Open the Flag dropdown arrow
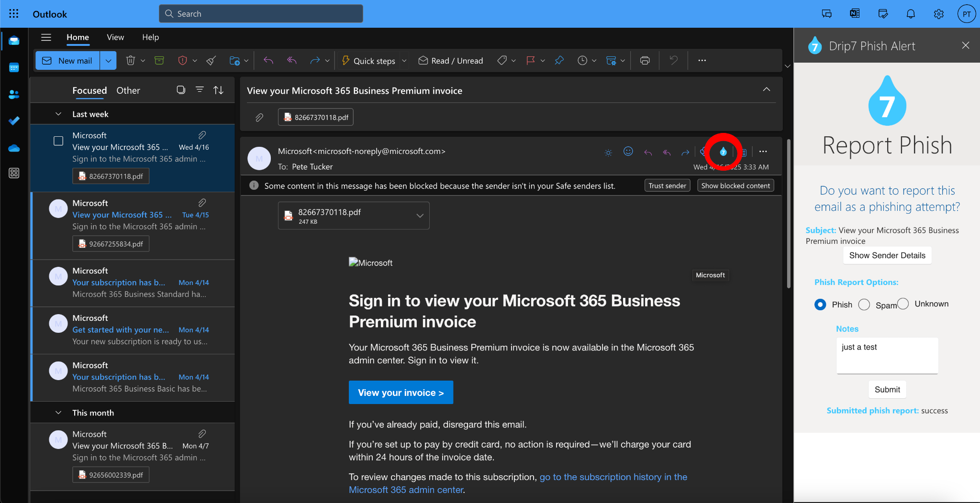This screenshot has height=503, width=980. coord(543,61)
